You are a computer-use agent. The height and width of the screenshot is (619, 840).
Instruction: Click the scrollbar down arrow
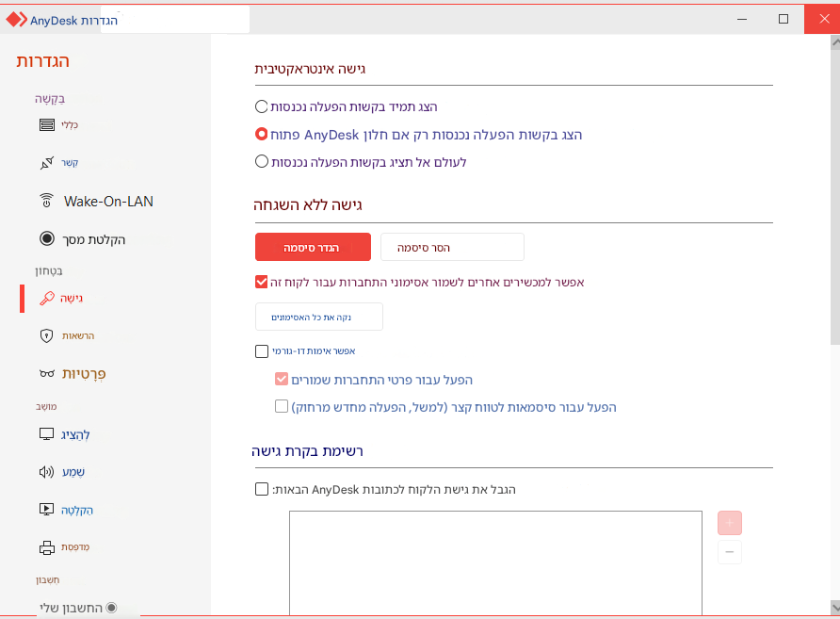[835, 607]
